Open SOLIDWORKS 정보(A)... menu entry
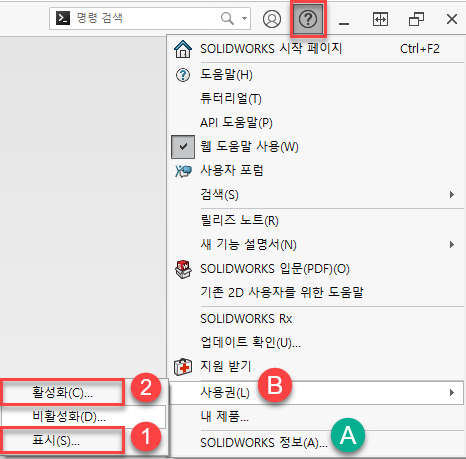 [x=264, y=443]
